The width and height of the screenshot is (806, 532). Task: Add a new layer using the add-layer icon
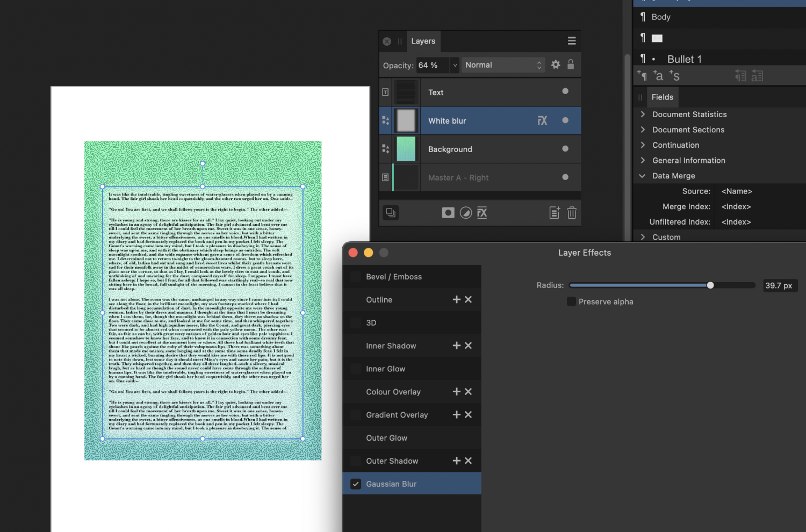[x=554, y=212]
